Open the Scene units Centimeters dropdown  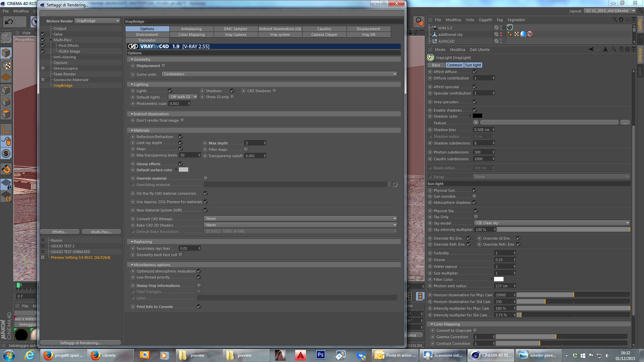(x=279, y=74)
